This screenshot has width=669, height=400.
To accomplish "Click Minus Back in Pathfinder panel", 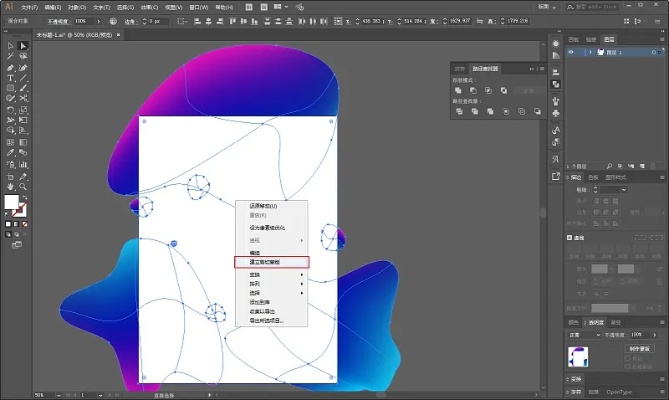I will (x=537, y=111).
